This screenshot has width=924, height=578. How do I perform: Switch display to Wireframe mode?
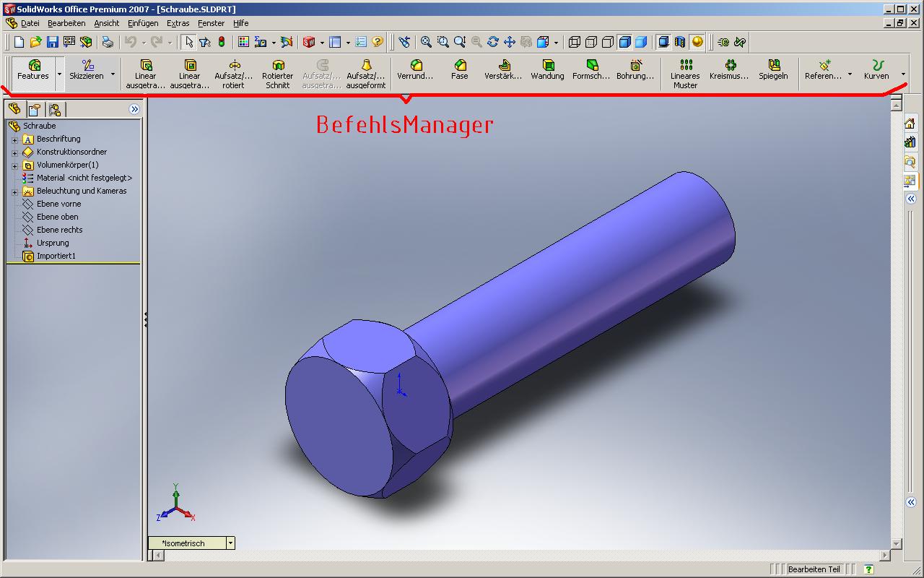click(575, 42)
